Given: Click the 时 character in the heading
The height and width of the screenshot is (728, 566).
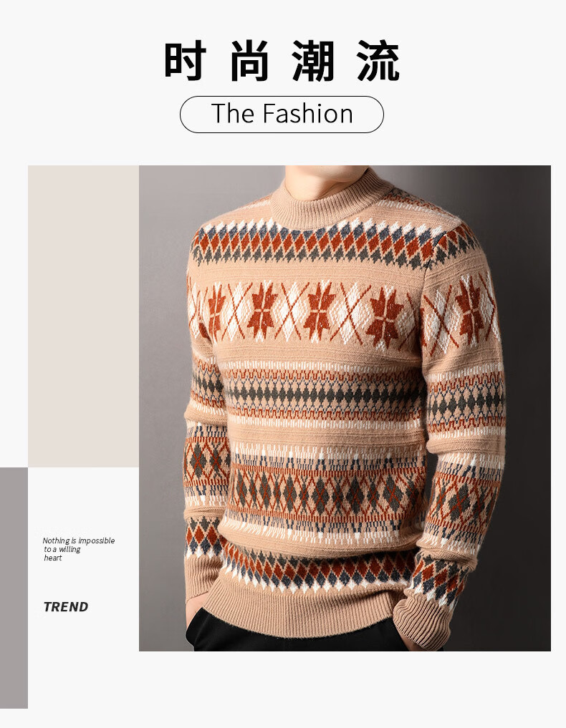Looking at the screenshot, I should [185, 61].
